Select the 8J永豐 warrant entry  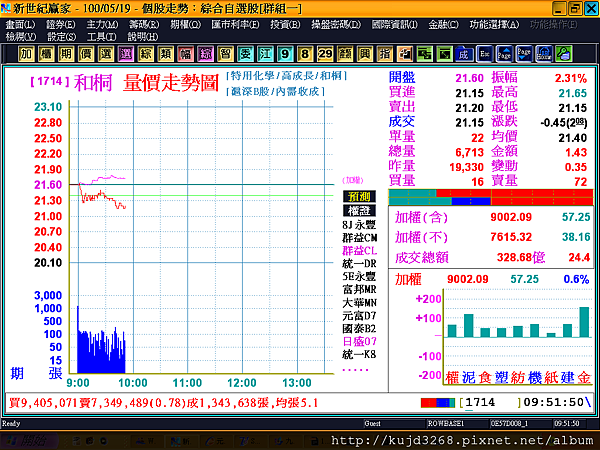[359, 225]
